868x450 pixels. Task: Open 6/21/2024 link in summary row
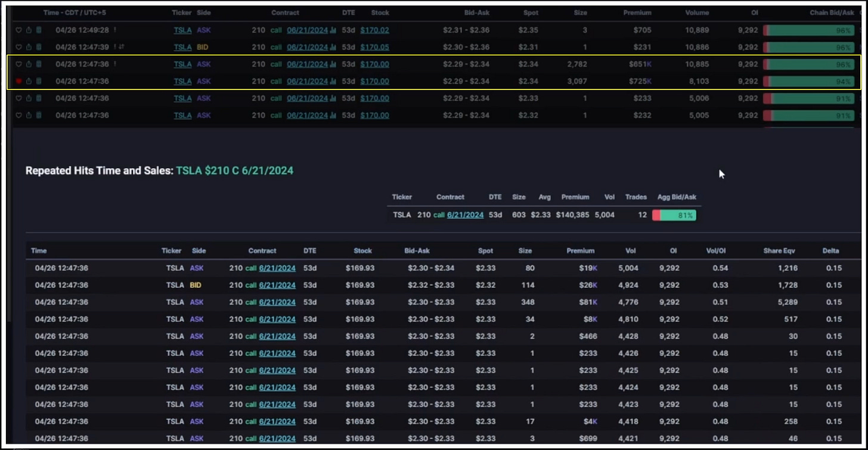click(x=465, y=215)
